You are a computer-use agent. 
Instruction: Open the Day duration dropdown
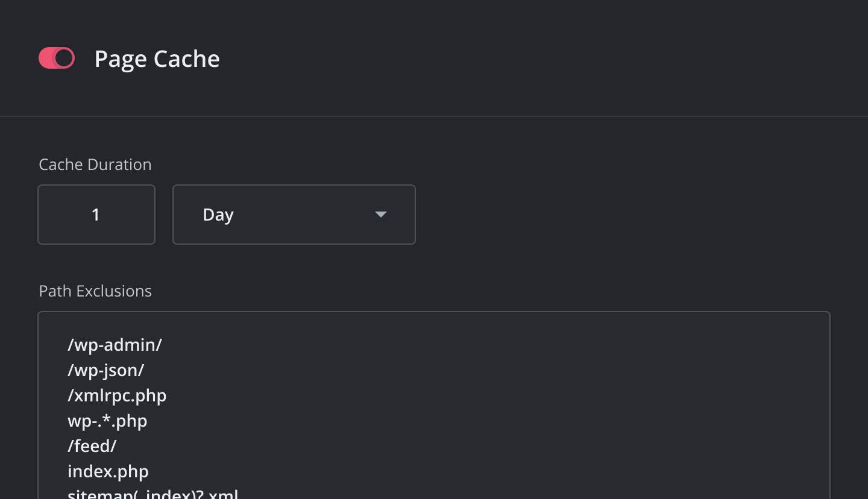click(294, 215)
